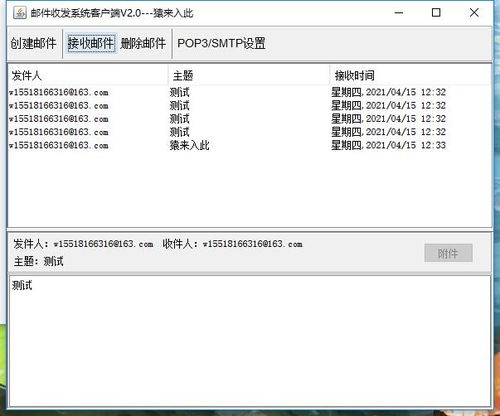Click the 收件人 address in the preview header
The image size is (500, 416).
253,244
